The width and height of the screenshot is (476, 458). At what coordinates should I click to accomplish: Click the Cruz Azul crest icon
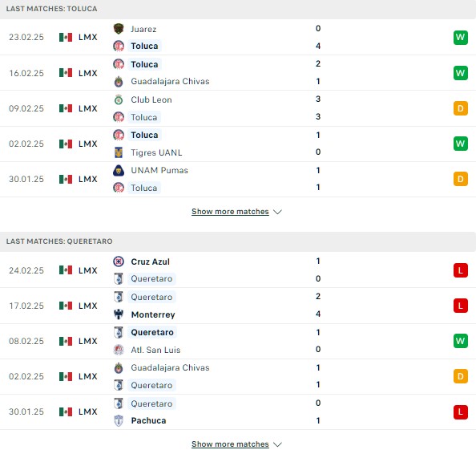(119, 261)
